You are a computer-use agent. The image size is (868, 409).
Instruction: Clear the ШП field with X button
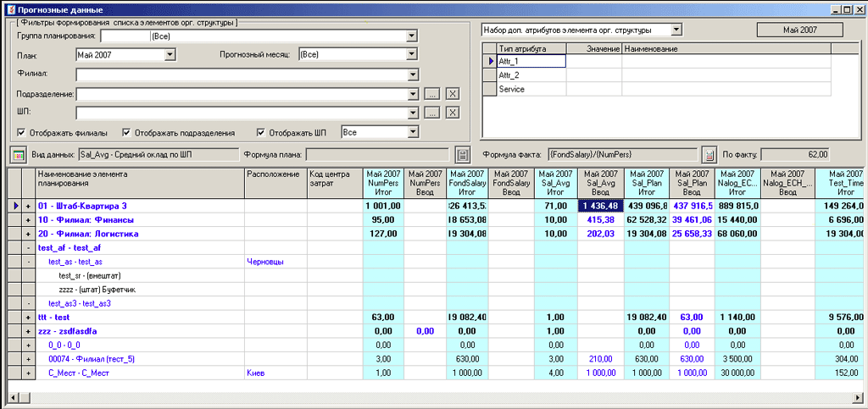coord(453,113)
